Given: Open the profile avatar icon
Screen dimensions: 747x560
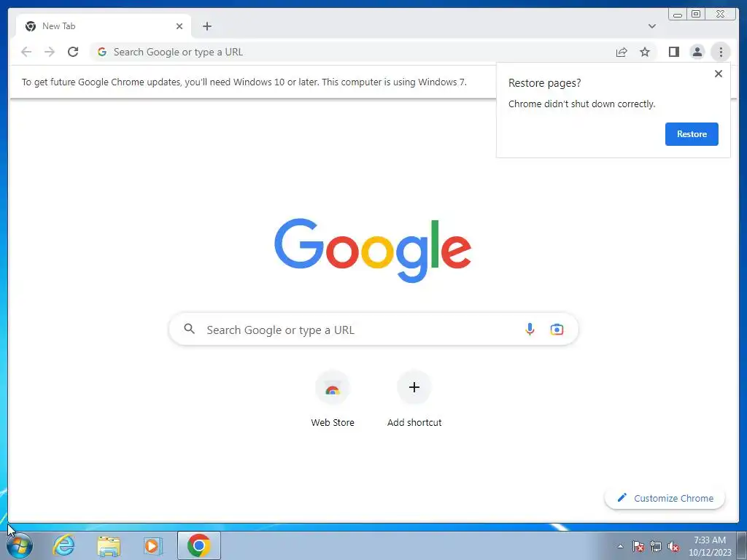Looking at the screenshot, I should tap(697, 52).
